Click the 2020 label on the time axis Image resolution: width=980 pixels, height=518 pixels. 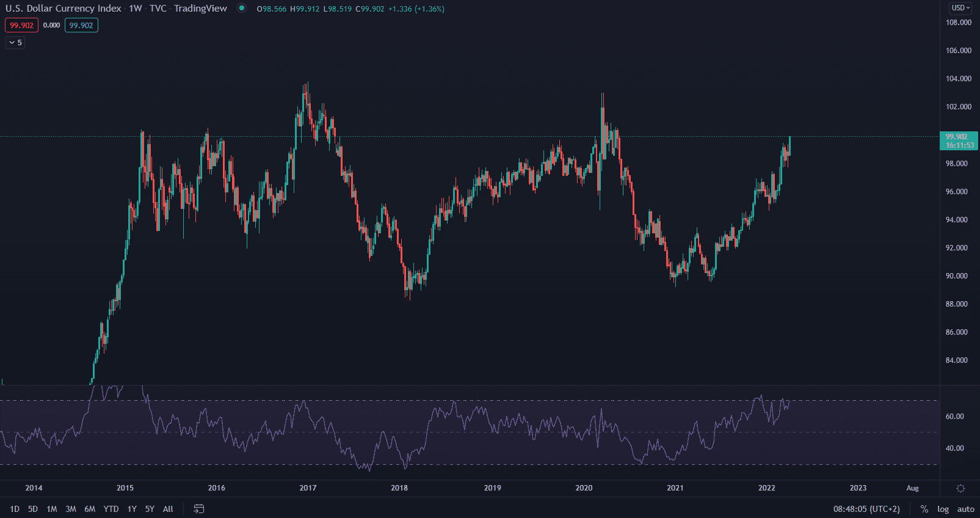[584, 488]
